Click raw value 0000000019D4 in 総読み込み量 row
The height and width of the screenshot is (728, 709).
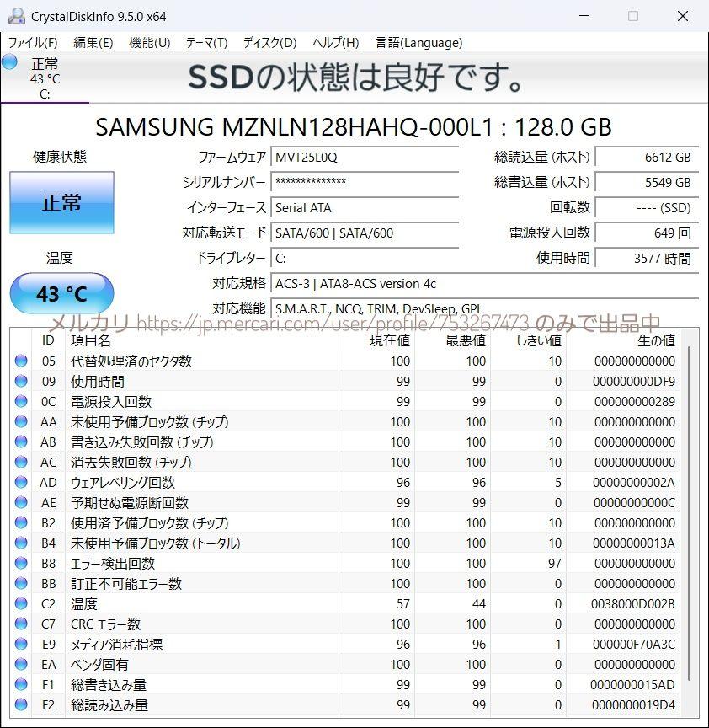click(633, 704)
